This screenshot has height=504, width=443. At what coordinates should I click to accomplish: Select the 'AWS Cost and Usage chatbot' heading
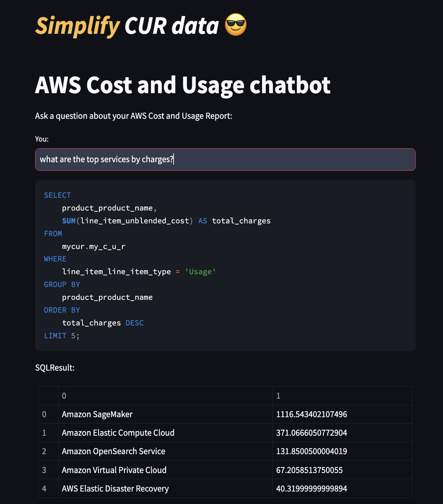point(182,85)
